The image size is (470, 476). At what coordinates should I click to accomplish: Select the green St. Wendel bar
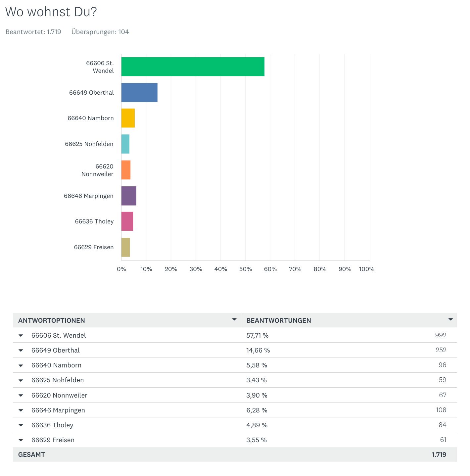(x=193, y=67)
